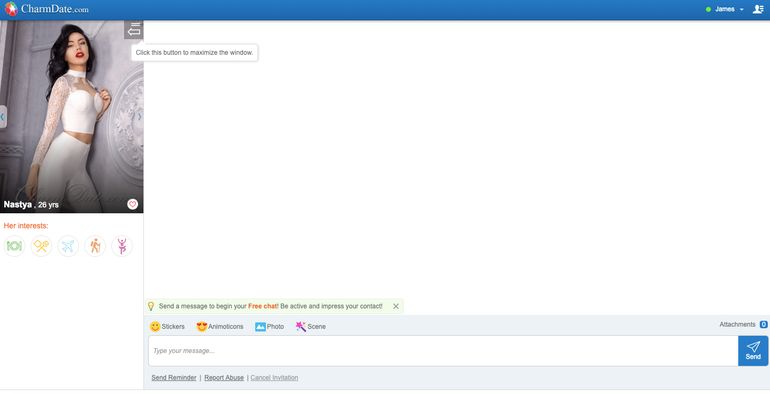Click the airplane travel interest icon
The image size is (770, 394).
[68, 246]
